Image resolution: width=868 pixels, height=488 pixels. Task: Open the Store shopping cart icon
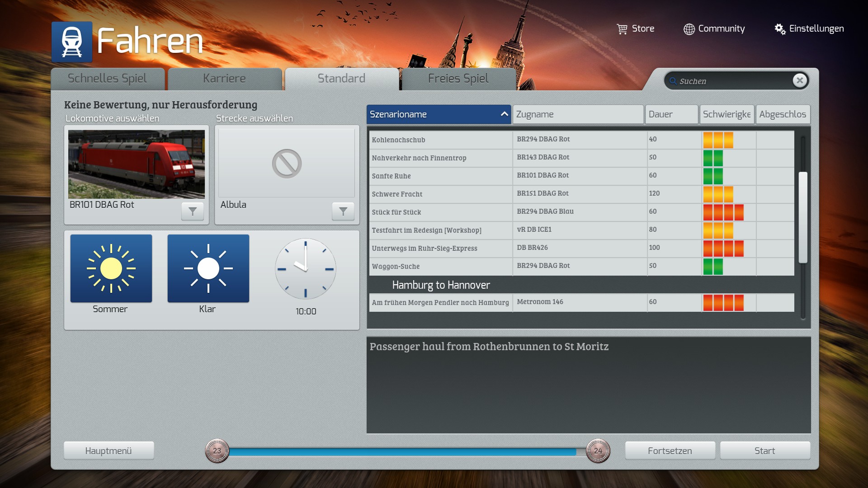point(622,29)
